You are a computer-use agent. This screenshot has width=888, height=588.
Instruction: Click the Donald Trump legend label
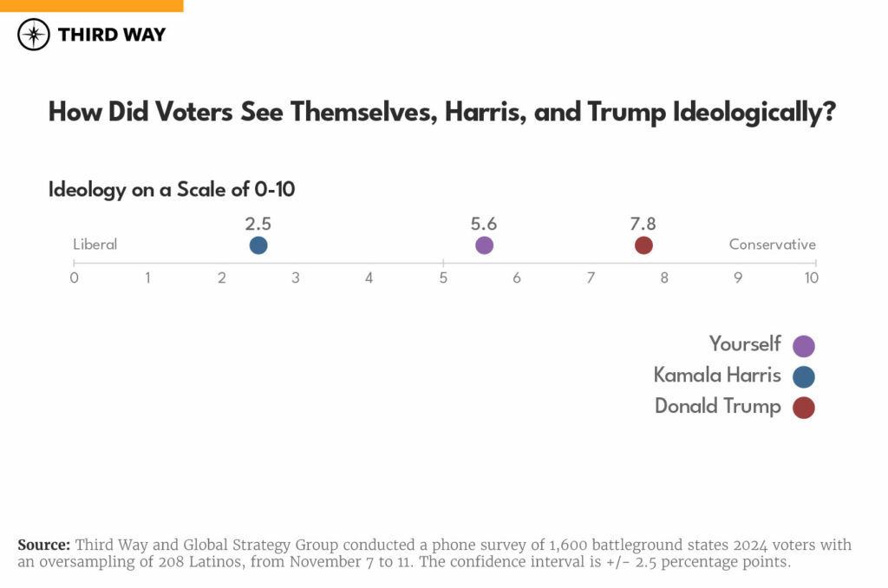point(717,406)
